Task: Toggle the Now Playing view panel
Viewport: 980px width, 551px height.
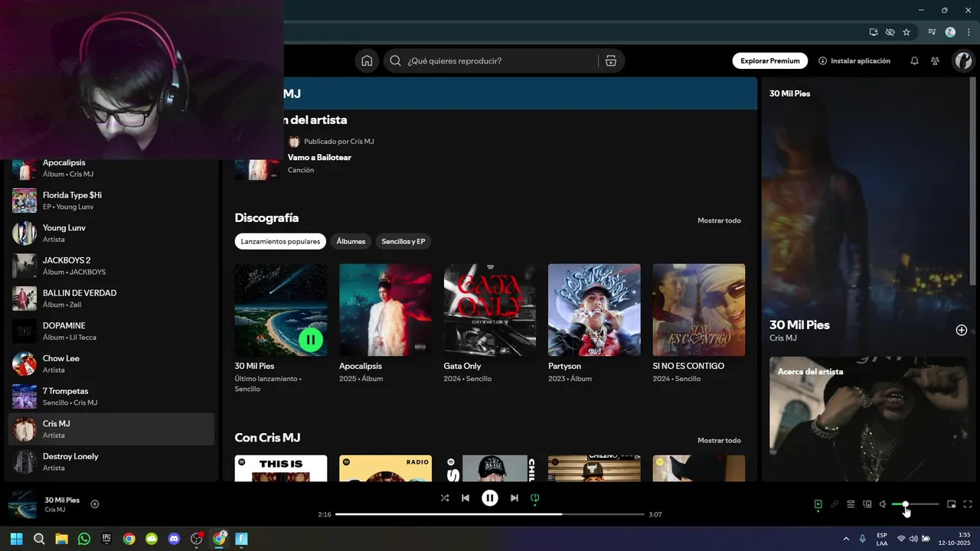Action: (x=818, y=504)
